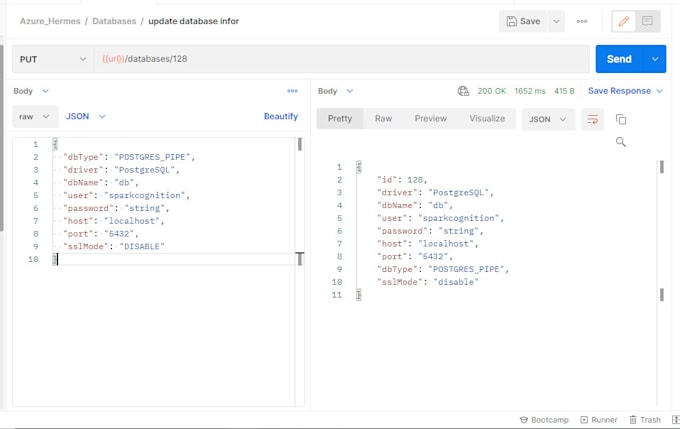The height and width of the screenshot is (429, 680).
Task: Click the 1652 ms response time
Action: point(530,91)
